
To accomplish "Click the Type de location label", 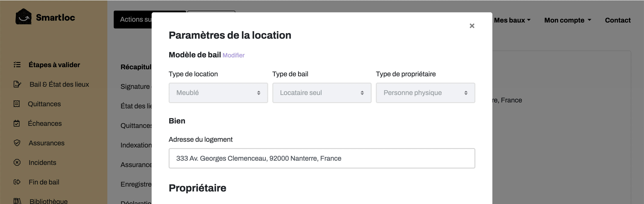I will point(193,74).
